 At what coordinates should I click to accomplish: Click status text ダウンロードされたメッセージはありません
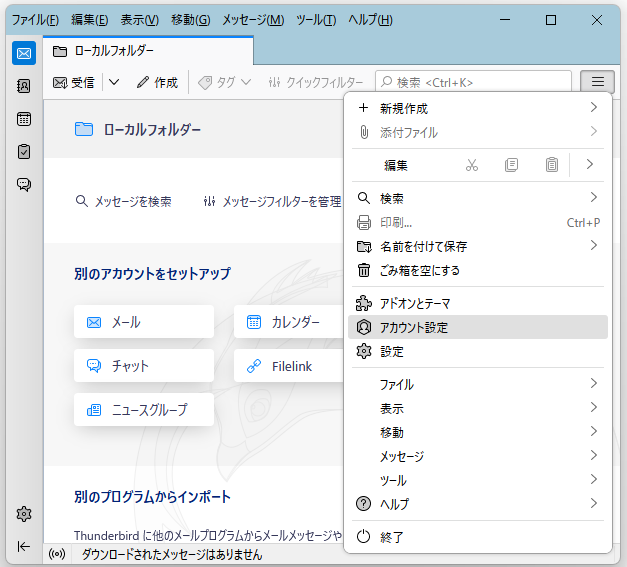click(172, 554)
